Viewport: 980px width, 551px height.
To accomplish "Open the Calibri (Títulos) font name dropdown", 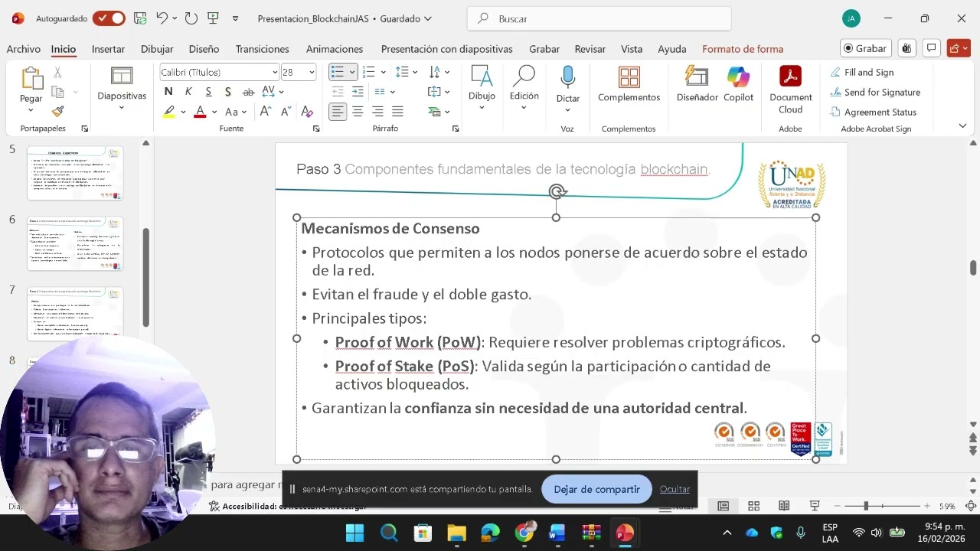I will point(275,72).
